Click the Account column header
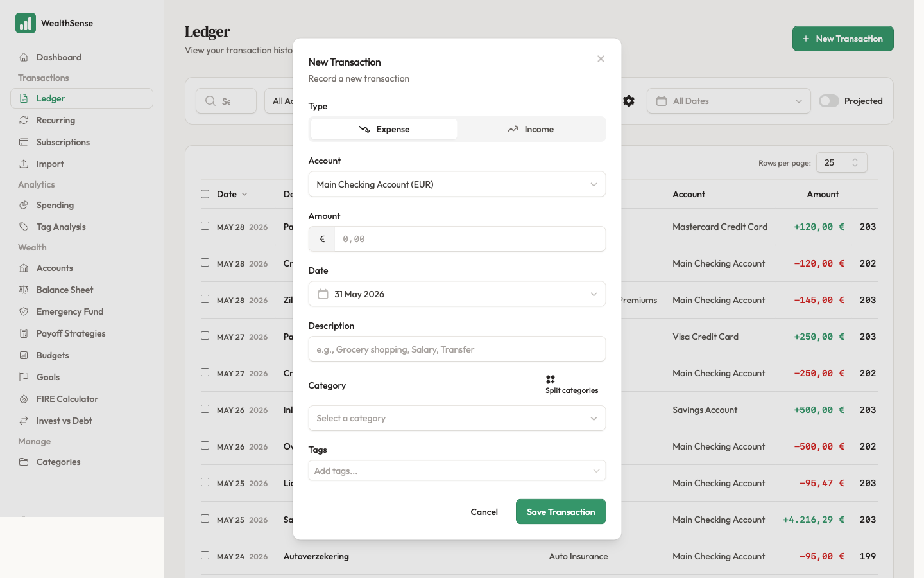Screen dimensions: 924x578 [x=689, y=194]
